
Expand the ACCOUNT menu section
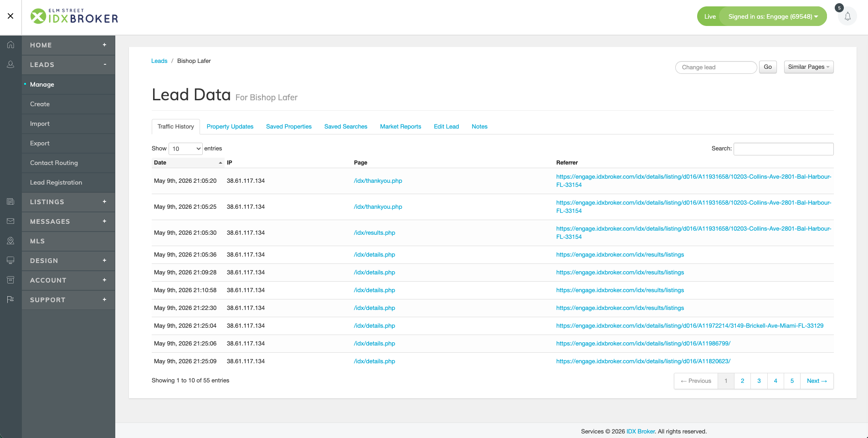68,280
